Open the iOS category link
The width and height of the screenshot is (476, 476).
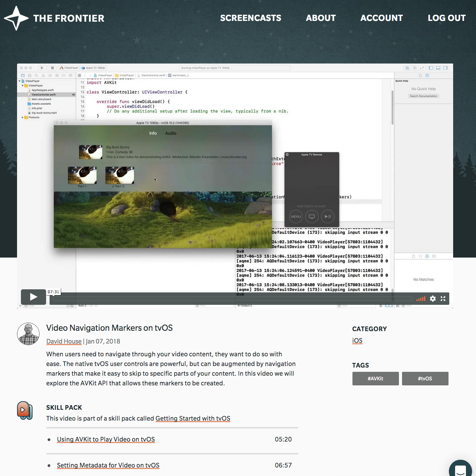tap(357, 340)
